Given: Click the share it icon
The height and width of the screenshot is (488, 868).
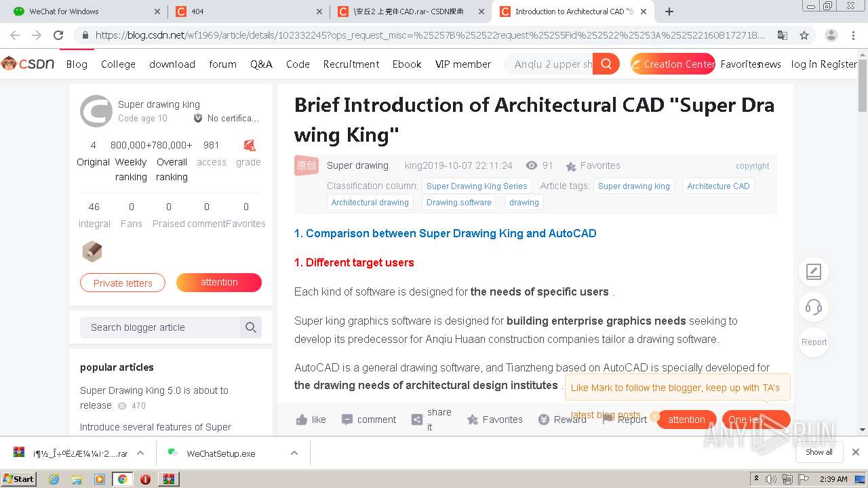Looking at the screenshot, I should tap(417, 420).
